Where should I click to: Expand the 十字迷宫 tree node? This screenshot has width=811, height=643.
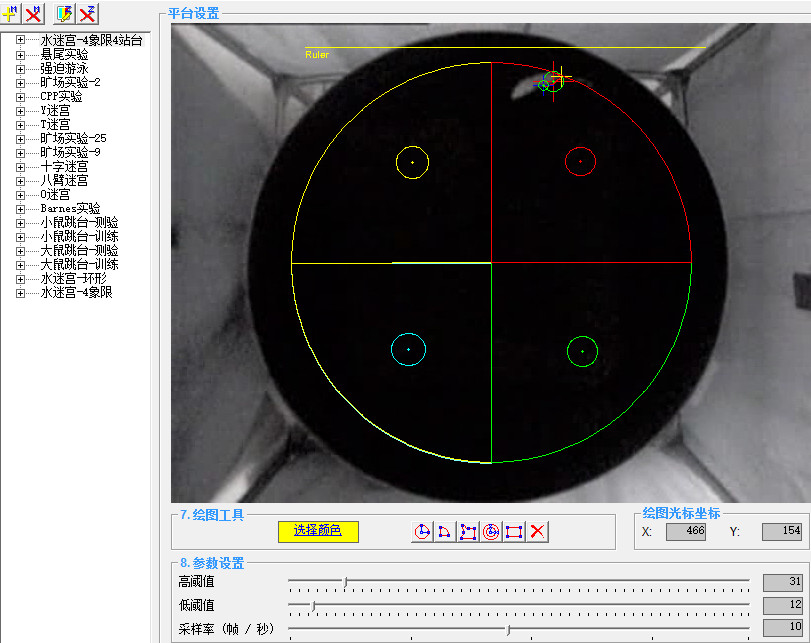click(20, 167)
